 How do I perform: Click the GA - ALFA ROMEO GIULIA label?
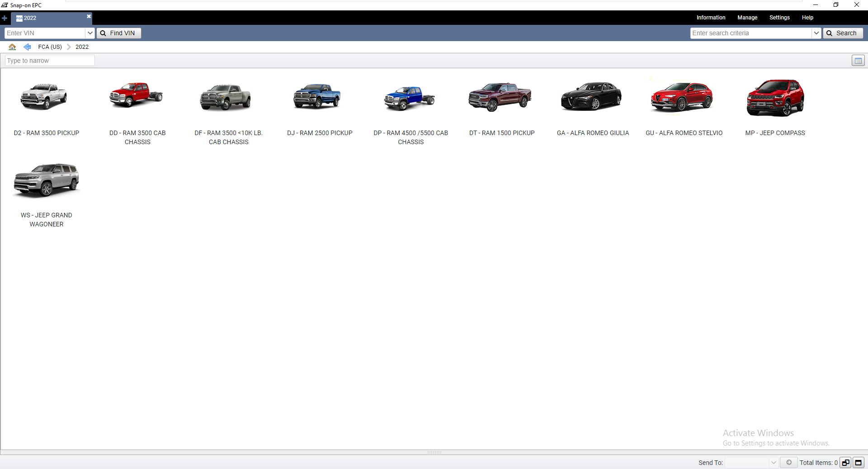(x=593, y=133)
